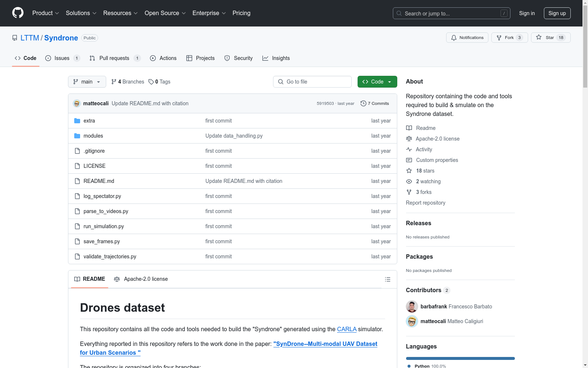Click the save_frames.py file icon

click(x=77, y=241)
